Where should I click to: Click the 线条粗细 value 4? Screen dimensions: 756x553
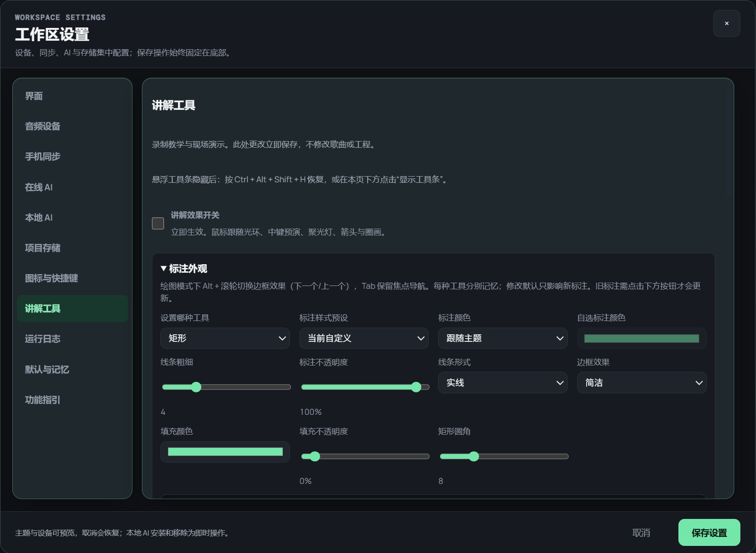pos(163,412)
